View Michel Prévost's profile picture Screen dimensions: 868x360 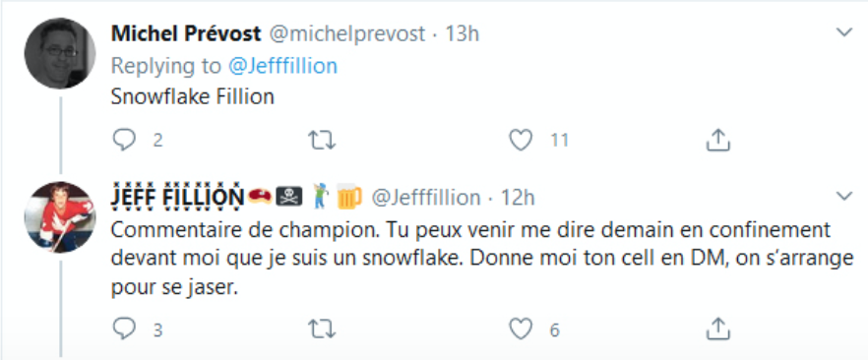tap(60, 53)
